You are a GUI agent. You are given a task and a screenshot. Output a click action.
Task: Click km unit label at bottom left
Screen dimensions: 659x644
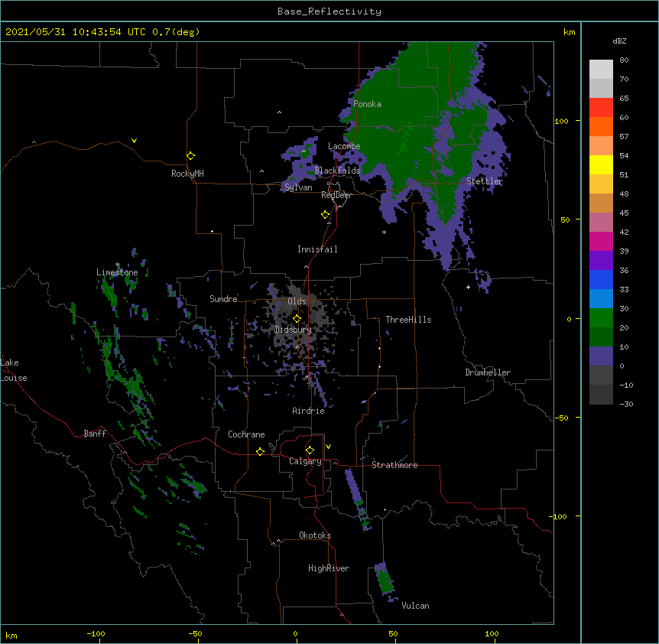tap(11, 635)
